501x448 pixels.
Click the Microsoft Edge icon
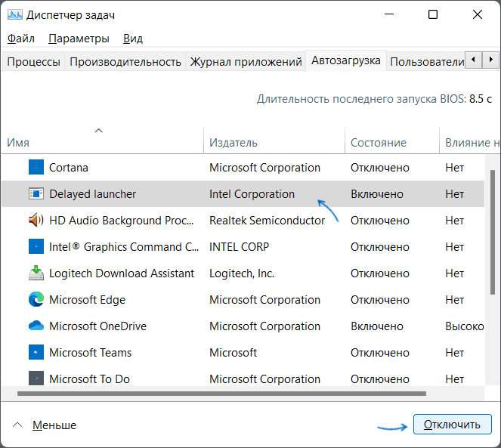(36, 299)
